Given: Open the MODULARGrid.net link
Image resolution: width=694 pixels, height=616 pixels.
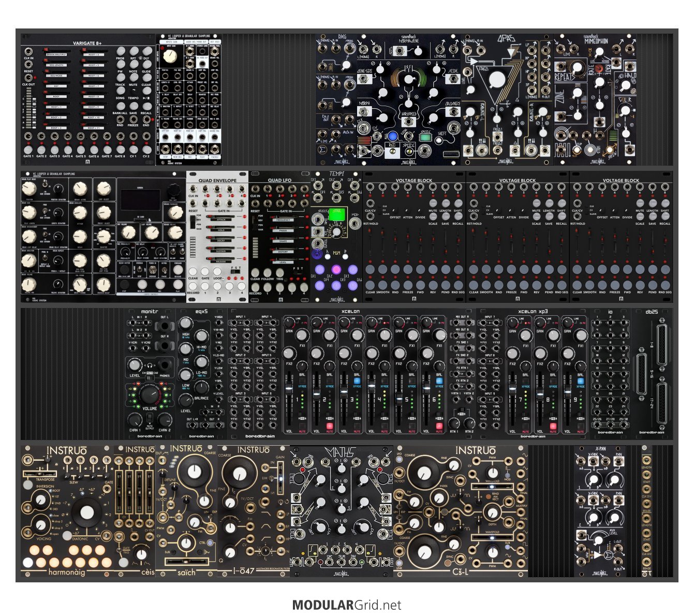Looking at the screenshot, I should 347,605.
